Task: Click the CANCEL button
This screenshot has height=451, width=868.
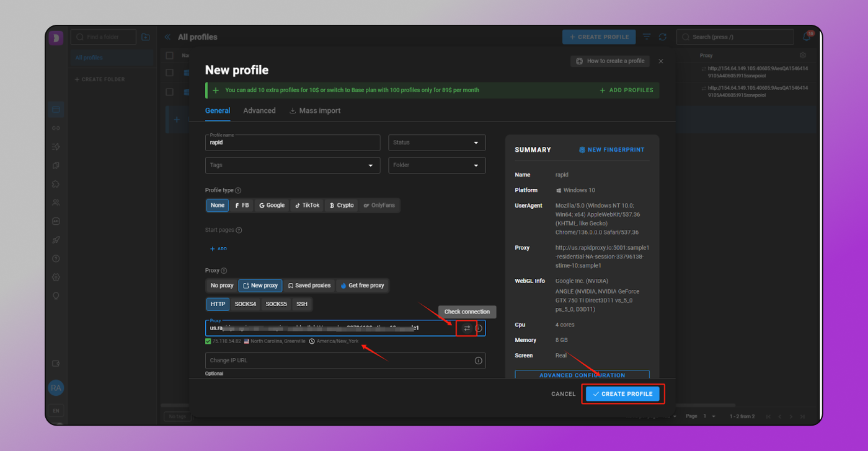Action: point(564,394)
